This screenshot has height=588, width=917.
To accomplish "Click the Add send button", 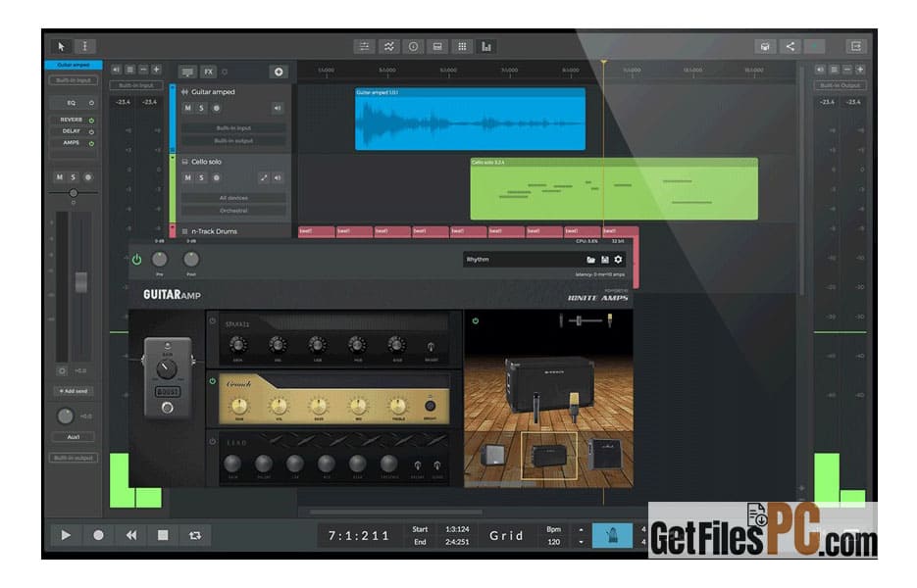I will pyautogui.click(x=74, y=391).
